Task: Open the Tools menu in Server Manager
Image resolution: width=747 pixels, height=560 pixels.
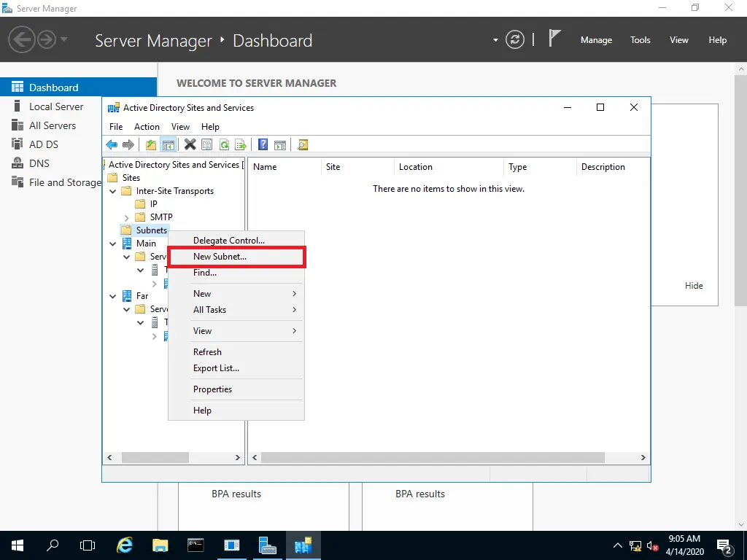Action: (x=640, y=40)
